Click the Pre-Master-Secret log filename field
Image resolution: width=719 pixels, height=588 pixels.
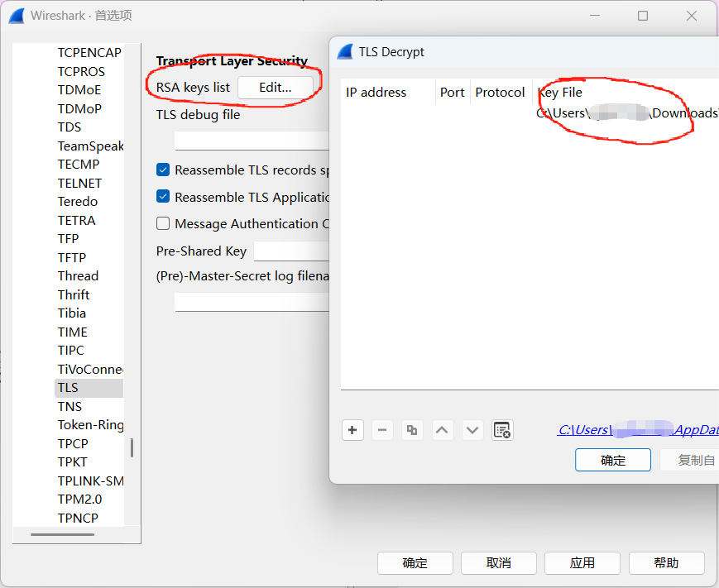252,303
